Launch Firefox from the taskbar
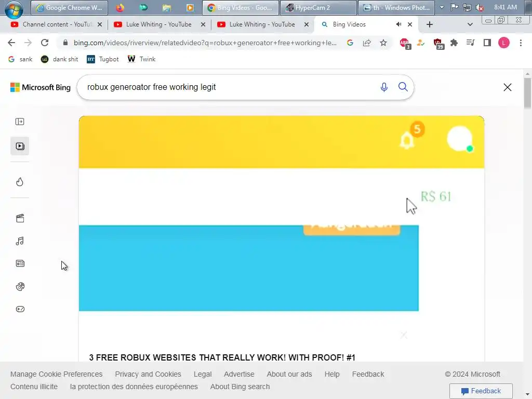Screen dimensions: 532x399 tap(120, 7)
